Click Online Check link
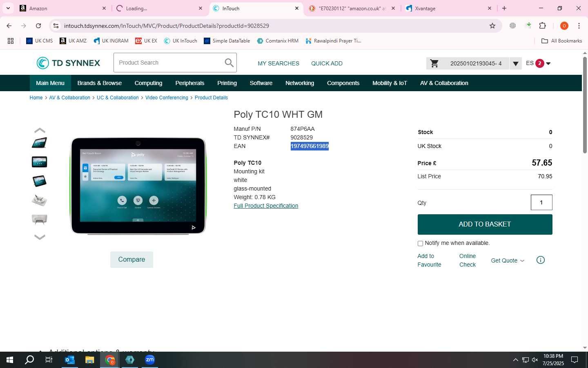Screen dimensions: 588x368 pos(468,260)
